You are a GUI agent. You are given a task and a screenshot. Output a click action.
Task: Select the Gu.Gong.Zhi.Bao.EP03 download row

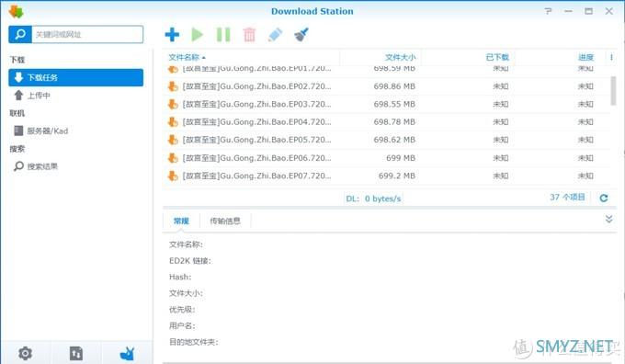(387, 104)
